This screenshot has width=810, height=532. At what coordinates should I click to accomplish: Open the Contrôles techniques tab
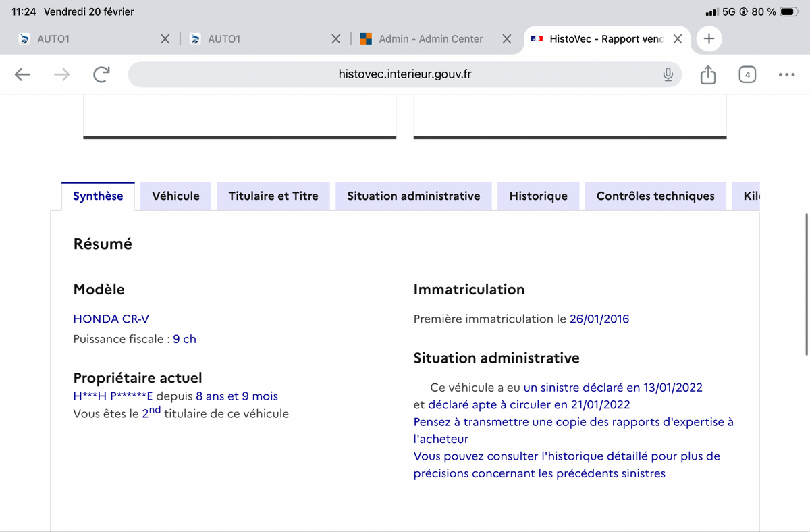(655, 196)
